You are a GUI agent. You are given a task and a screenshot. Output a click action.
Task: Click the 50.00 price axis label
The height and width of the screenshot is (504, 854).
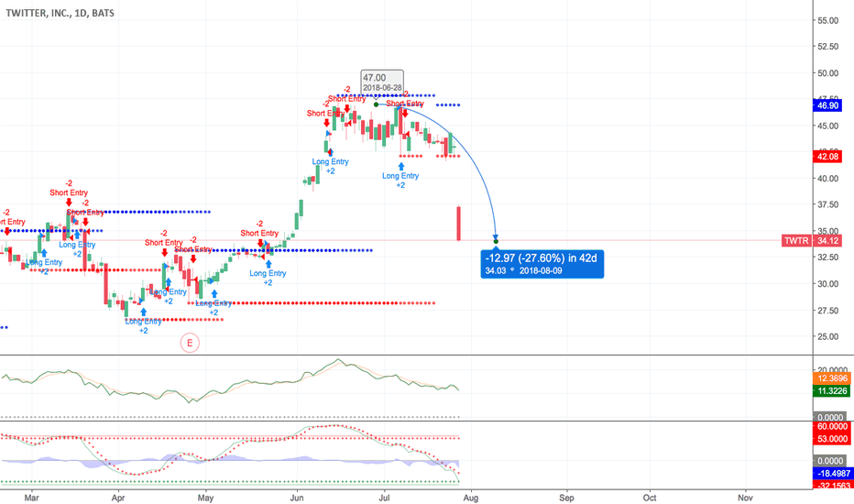point(827,73)
